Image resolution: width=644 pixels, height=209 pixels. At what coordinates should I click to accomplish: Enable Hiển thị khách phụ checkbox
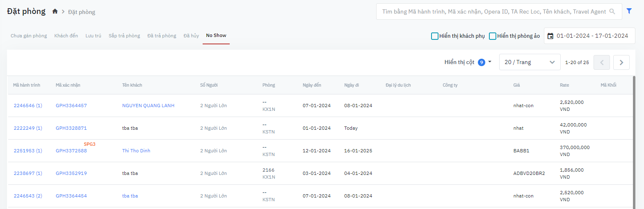coord(435,36)
